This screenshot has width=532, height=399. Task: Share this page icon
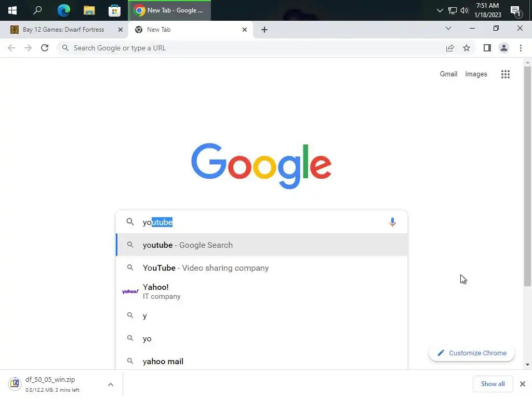[450, 48]
